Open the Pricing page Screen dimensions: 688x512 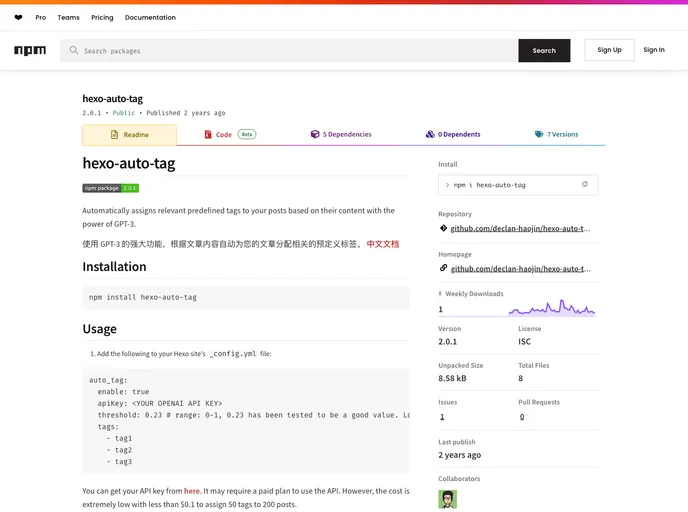click(102, 18)
